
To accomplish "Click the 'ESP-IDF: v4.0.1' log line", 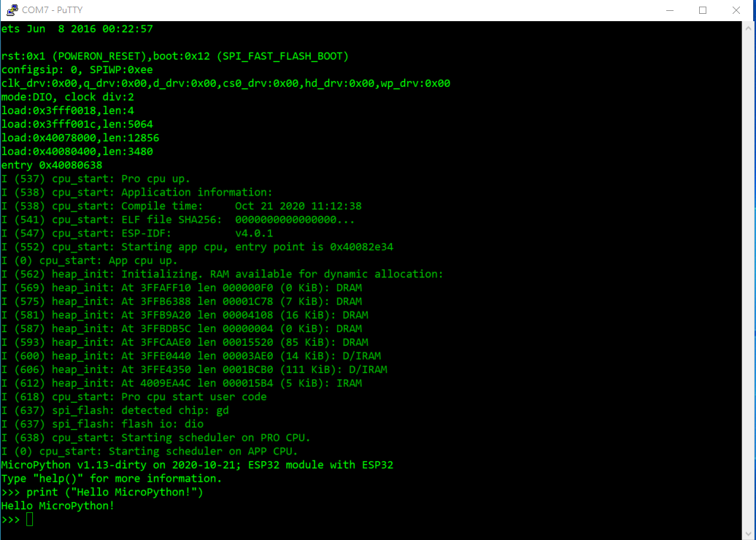I will (x=137, y=233).
